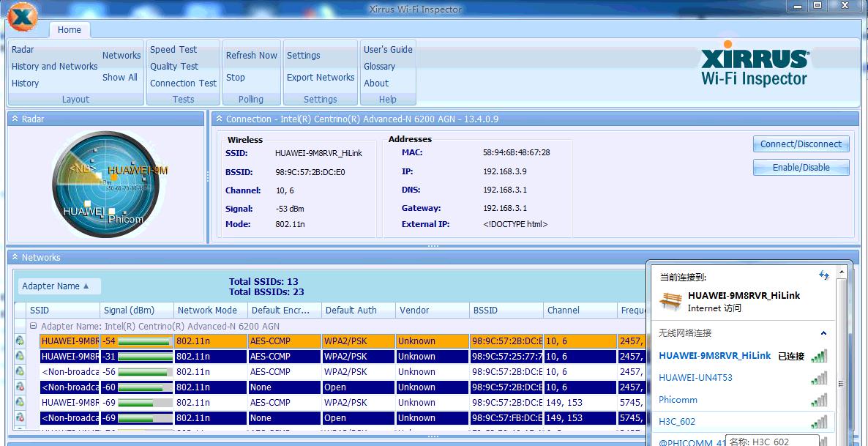The height and width of the screenshot is (446, 868).
Task: Collapse the Networks panel
Action: click(x=15, y=258)
